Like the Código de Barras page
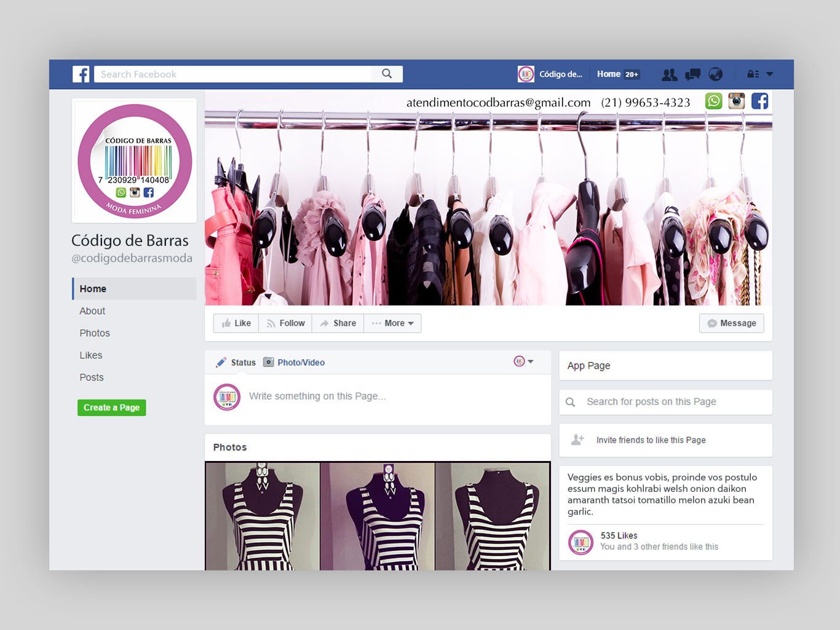The height and width of the screenshot is (630, 840). (x=236, y=323)
